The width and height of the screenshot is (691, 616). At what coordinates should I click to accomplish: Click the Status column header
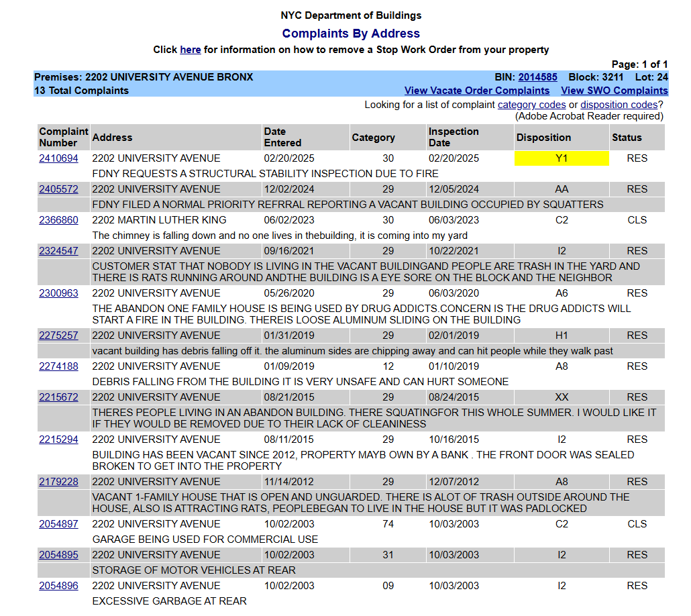(x=637, y=137)
